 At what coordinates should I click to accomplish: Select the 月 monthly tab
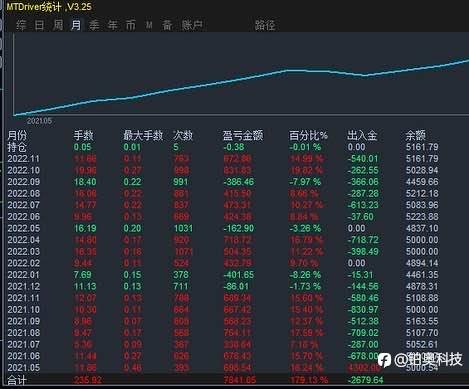76,25
